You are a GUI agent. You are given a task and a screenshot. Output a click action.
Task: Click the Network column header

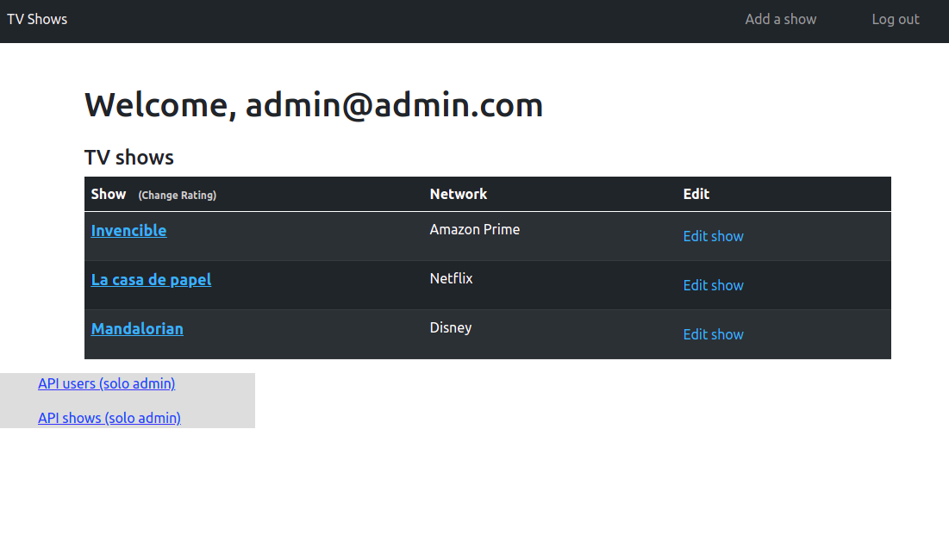coord(459,194)
